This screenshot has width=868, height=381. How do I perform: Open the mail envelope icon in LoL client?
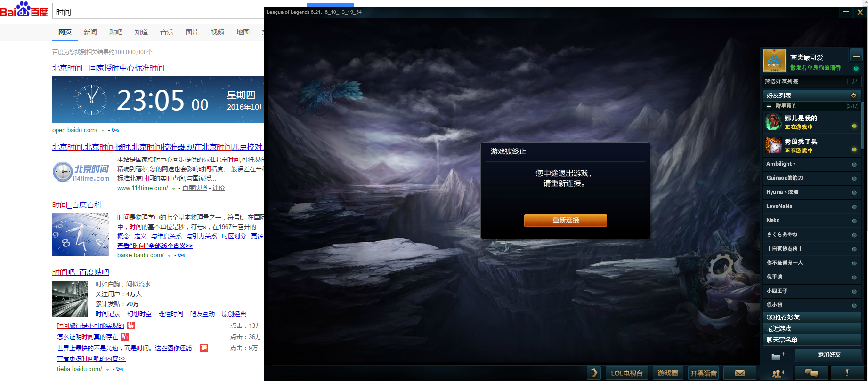coord(739,373)
